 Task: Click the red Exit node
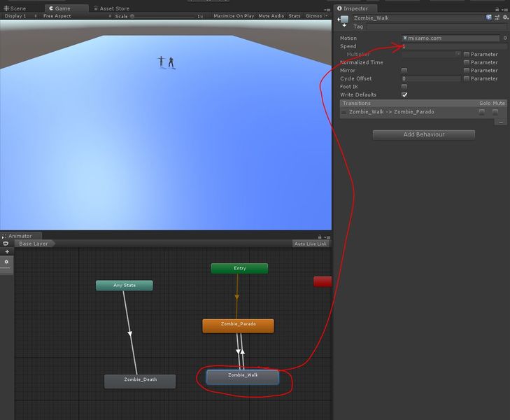(323, 281)
